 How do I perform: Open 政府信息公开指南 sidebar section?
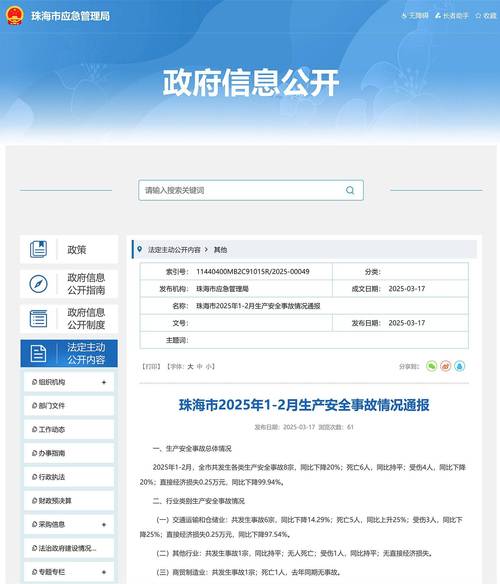tap(69, 284)
